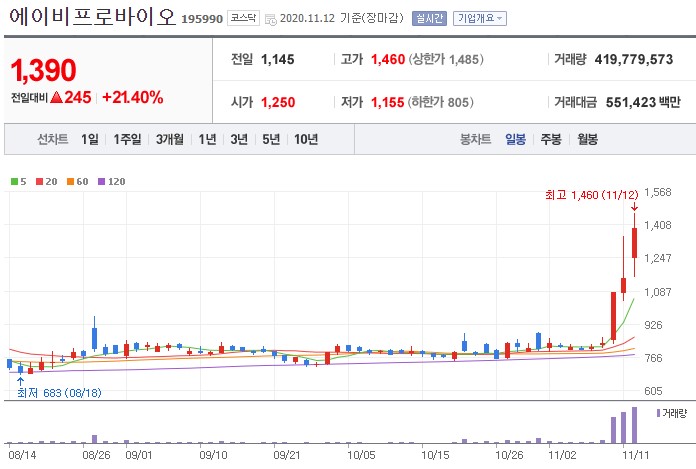Click the 1,568 price axis label
Image resolution: width=696 pixels, height=469 pixels.
[658, 192]
